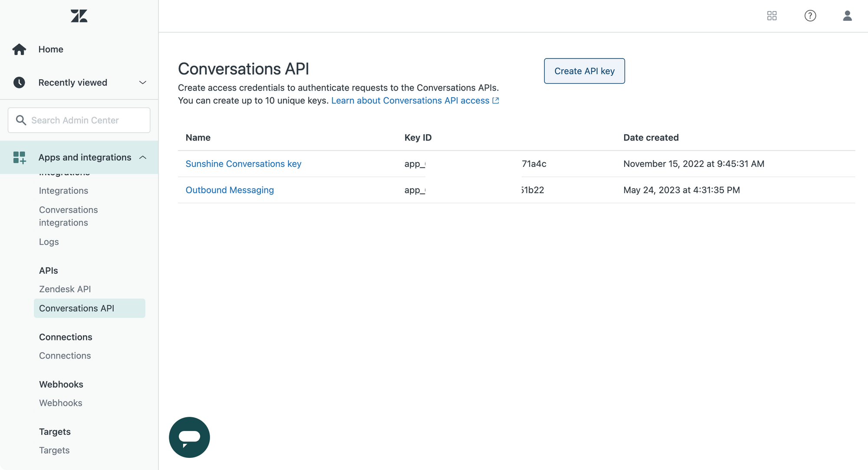This screenshot has height=470, width=868.
Task: Click the Zendesk logo icon
Action: tap(79, 16)
